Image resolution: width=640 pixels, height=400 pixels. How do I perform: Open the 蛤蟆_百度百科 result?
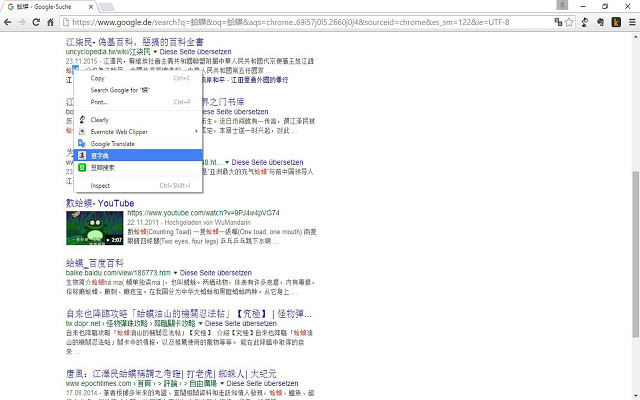[95, 263]
